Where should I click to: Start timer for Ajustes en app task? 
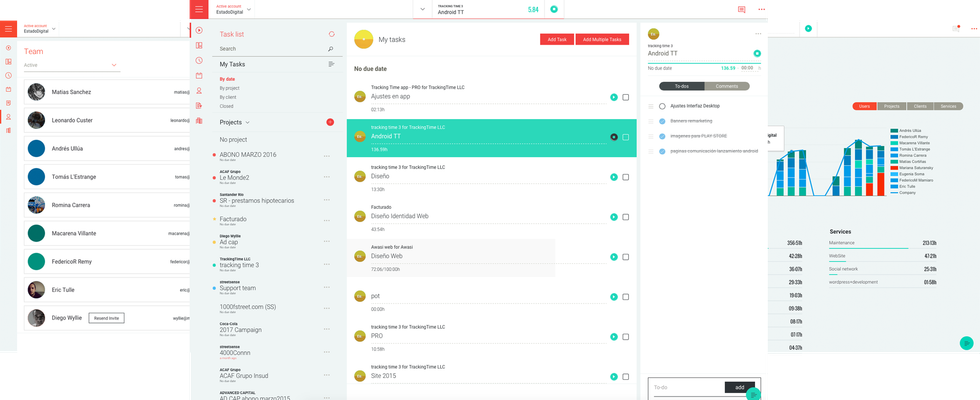click(x=613, y=97)
